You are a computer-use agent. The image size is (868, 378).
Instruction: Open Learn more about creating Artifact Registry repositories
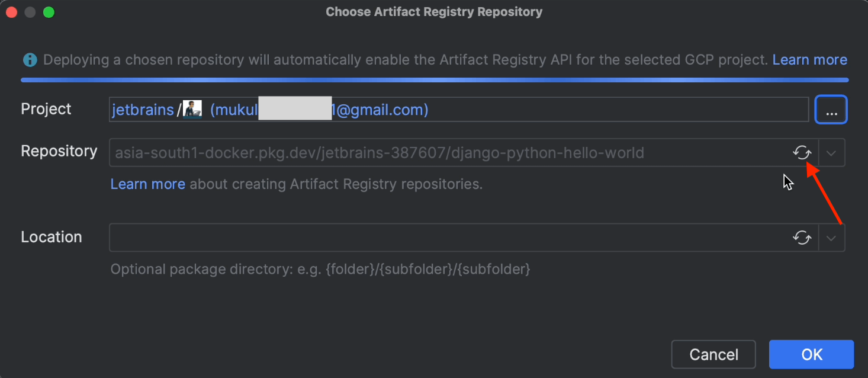pyautogui.click(x=147, y=184)
